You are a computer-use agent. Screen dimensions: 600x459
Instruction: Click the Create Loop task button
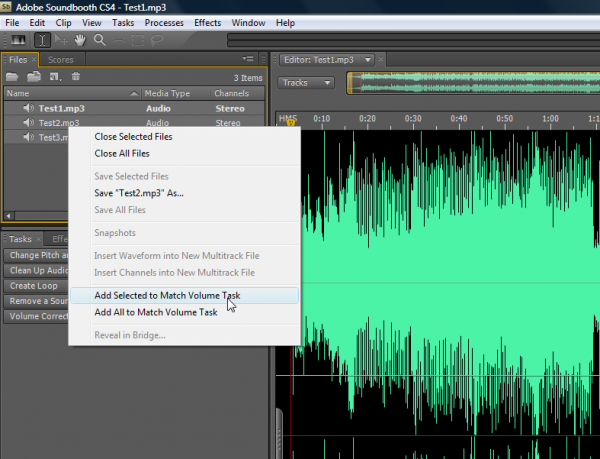click(x=36, y=286)
